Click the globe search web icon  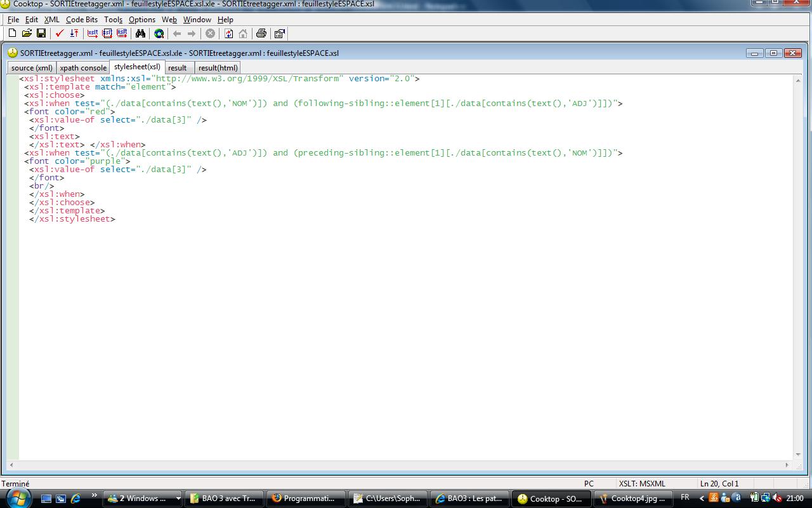tap(159, 33)
